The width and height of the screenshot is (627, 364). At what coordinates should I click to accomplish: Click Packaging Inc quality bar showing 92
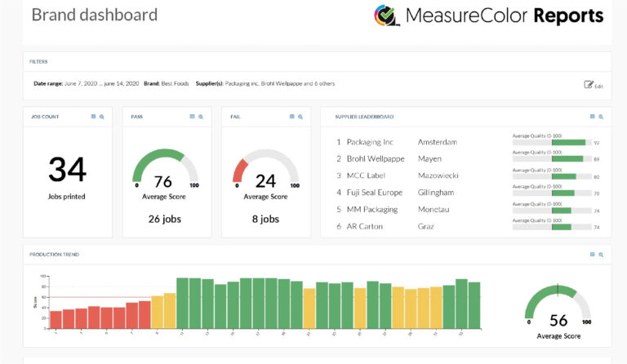(x=549, y=142)
